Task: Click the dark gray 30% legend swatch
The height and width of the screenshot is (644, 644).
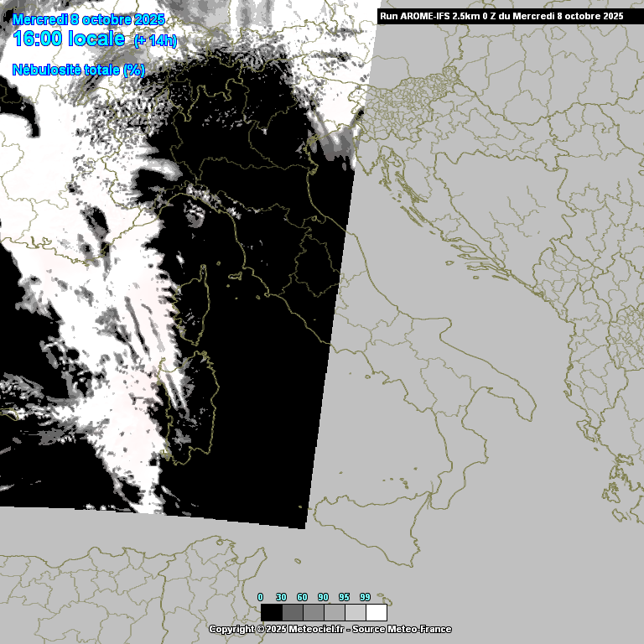Action: click(292, 612)
